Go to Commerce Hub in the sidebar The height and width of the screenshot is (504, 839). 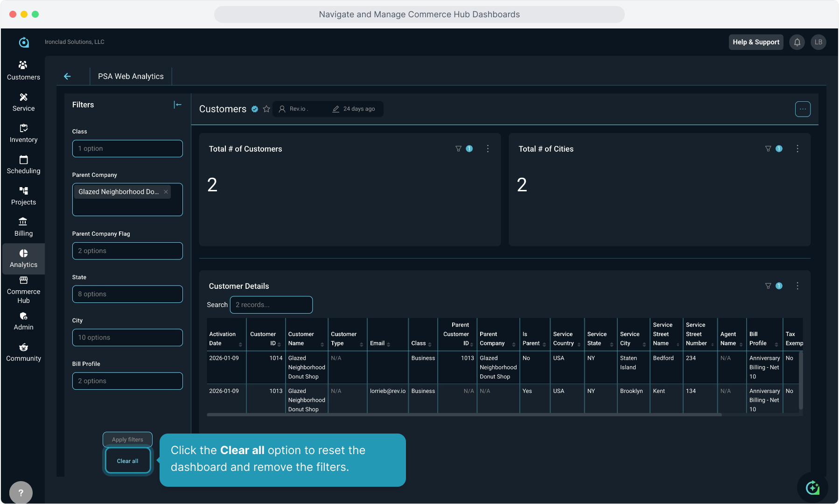click(23, 290)
